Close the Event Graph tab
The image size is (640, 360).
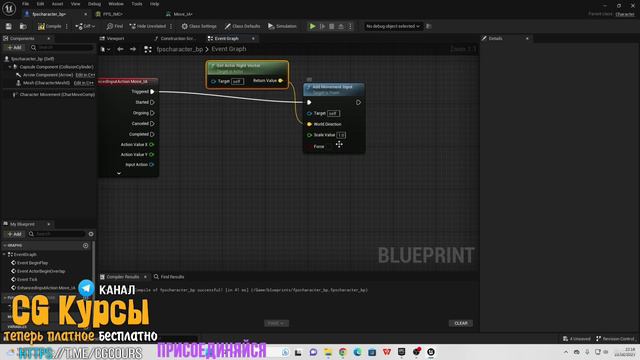pos(253,38)
